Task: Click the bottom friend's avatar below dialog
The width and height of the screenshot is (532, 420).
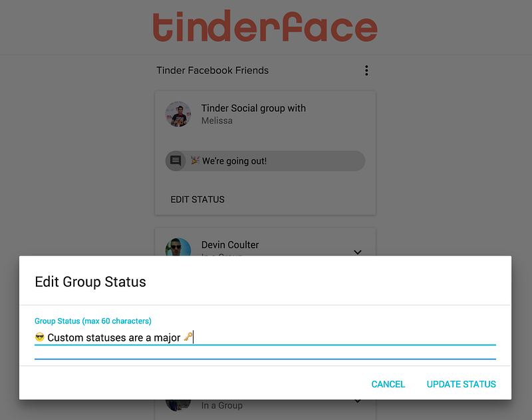Action: click(178, 405)
